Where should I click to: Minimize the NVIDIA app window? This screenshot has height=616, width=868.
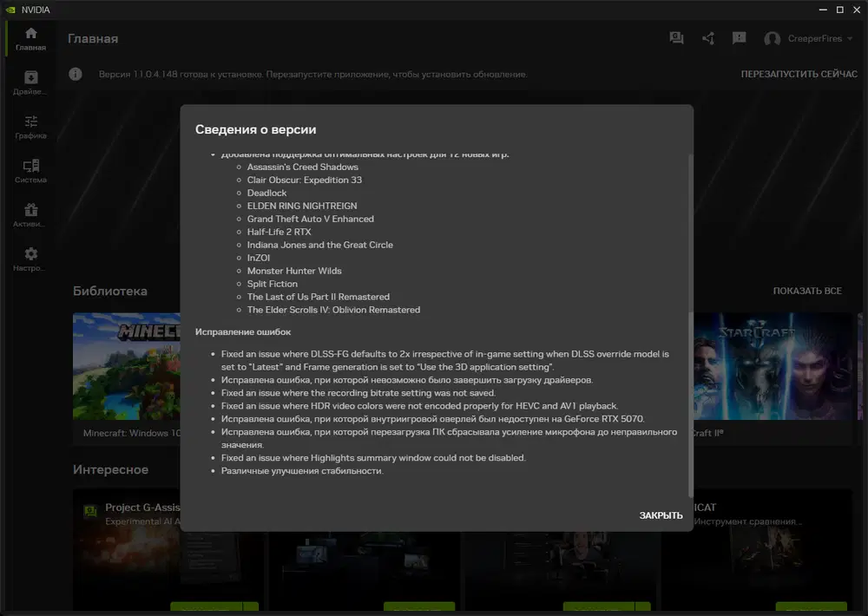[823, 10]
